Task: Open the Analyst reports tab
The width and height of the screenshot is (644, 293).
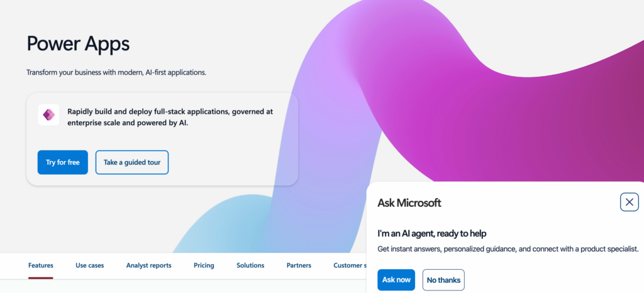Action: (148, 265)
